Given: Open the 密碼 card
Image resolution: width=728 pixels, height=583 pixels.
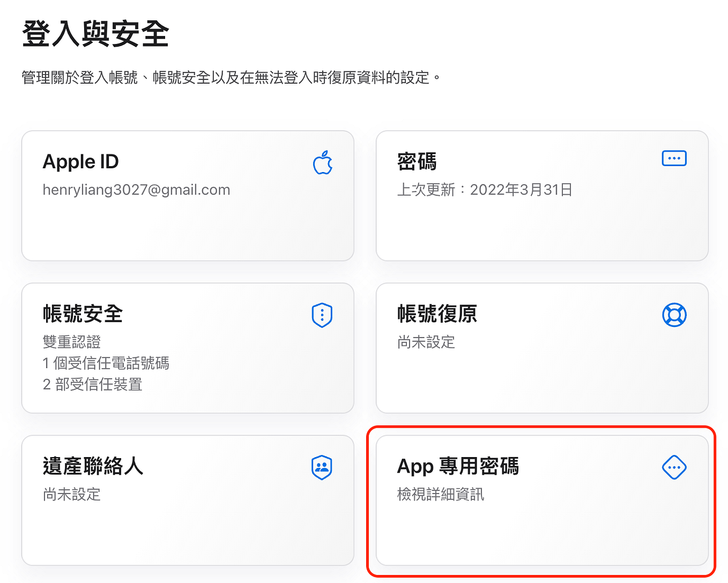Looking at the screenshot, I should (x=542, y=196).
